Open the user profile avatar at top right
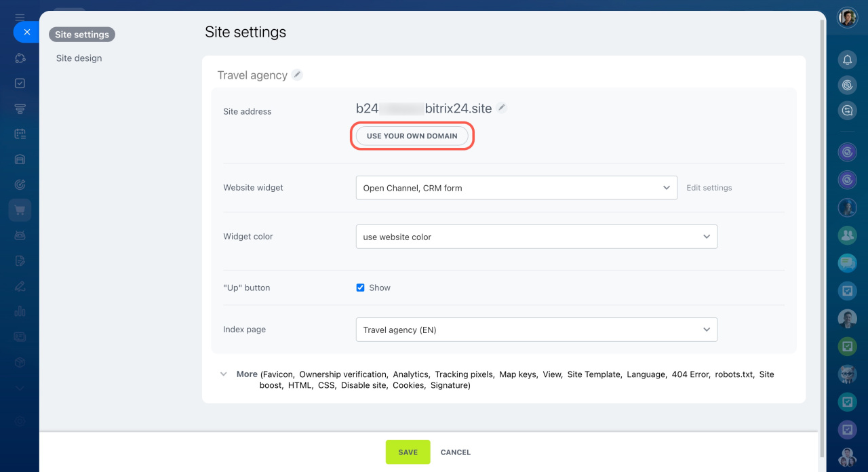This screenshot has width=868, height=472. tap(848, 18)
